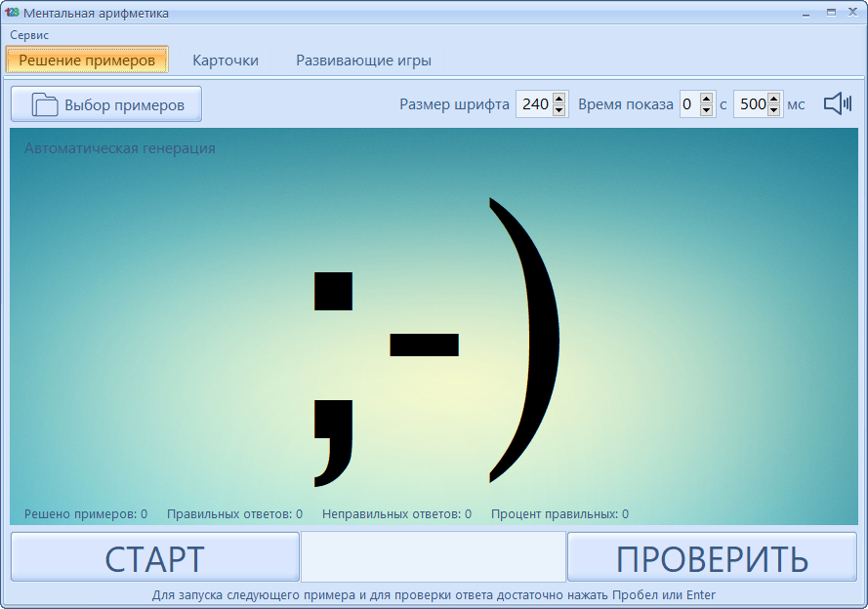Open the Развивающие игры tab
Screen dimensions: 868x609
[363, 61]
